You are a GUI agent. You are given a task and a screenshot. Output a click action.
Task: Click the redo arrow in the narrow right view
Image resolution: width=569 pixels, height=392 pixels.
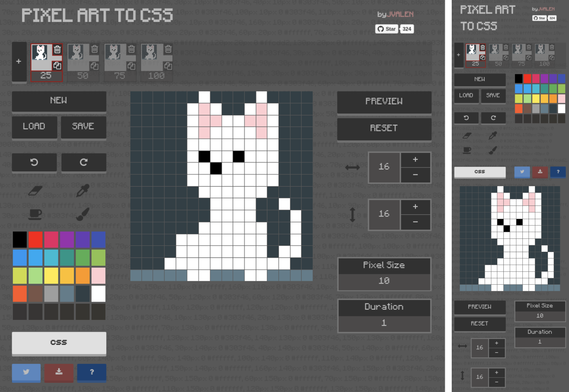click(493, 118)
